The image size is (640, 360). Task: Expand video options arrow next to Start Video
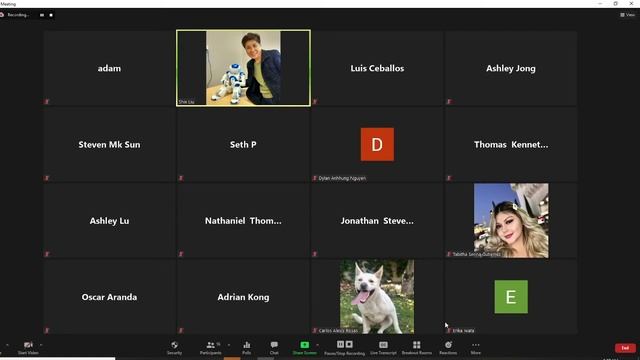[x=41, y=345]
